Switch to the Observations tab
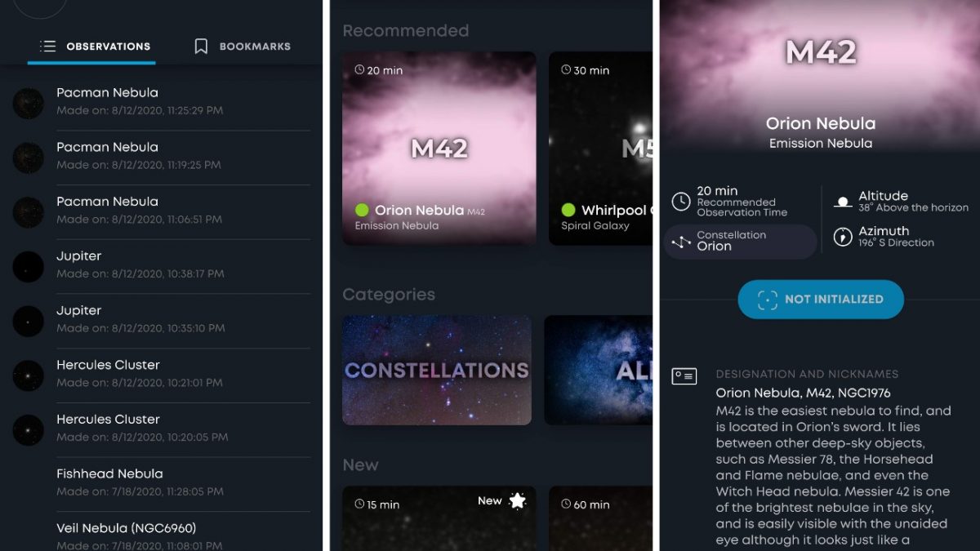The height and width of the screenshot is (551, 980). [x=91, y=47]
